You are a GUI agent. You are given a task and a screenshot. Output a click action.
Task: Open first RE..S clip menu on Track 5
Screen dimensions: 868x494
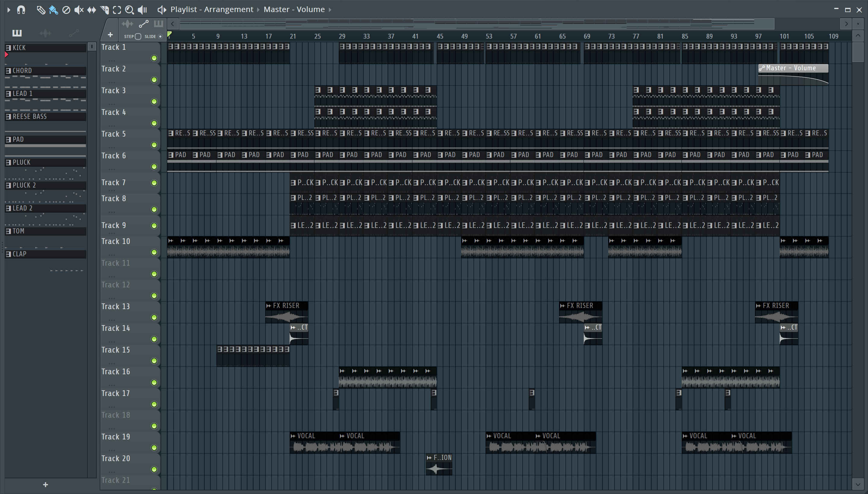coord(171,133)
